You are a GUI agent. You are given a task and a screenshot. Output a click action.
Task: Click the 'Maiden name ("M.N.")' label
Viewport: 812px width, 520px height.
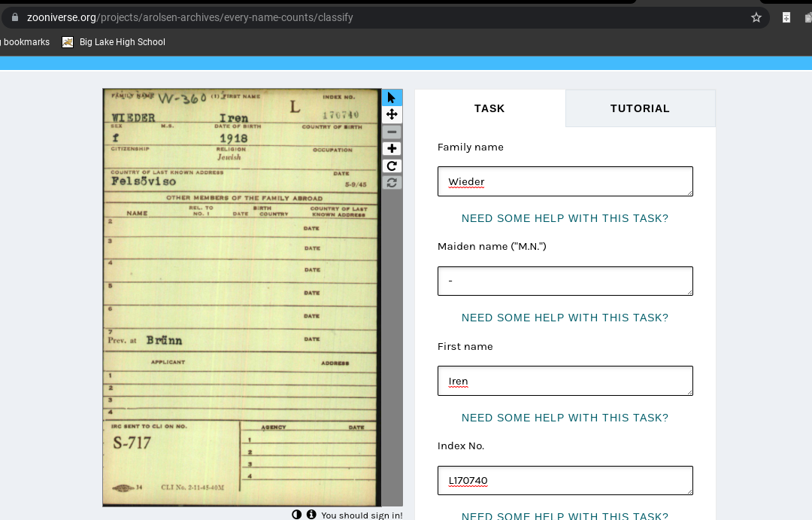pos(492,246)
